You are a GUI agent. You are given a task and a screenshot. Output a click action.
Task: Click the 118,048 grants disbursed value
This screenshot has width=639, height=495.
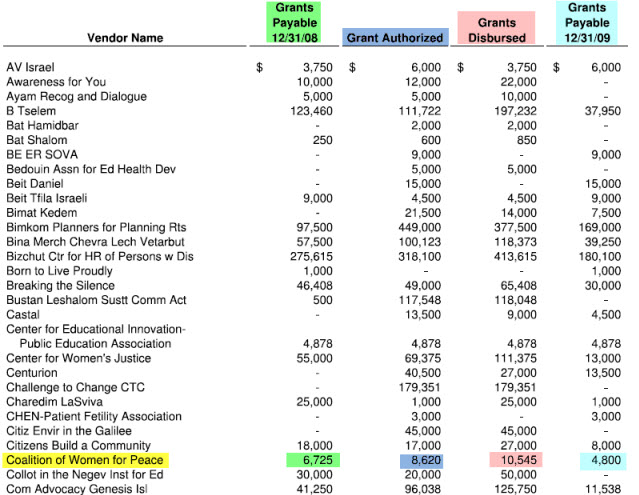pyautogui.click(x=516, y=300)
